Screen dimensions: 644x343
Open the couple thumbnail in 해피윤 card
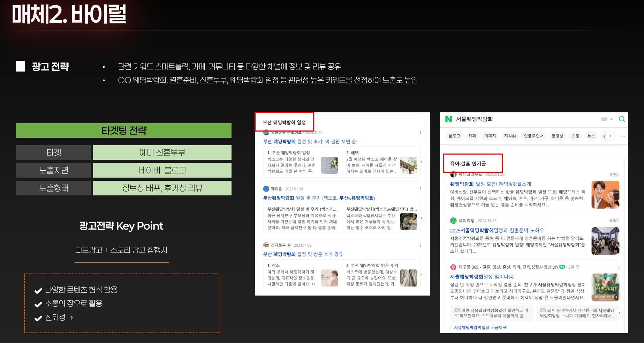pyautogui.click(x=408, y=222)
